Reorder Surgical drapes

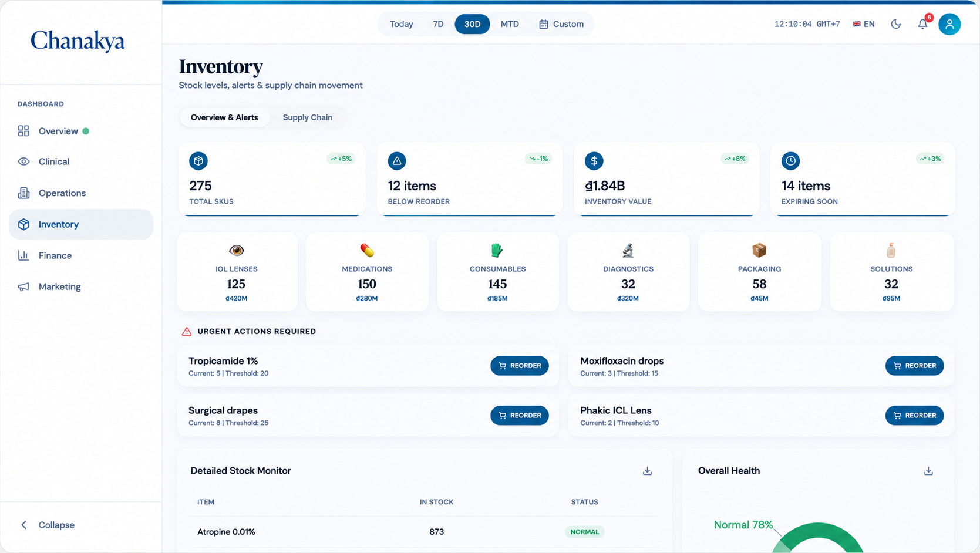[x=520, y=415]
